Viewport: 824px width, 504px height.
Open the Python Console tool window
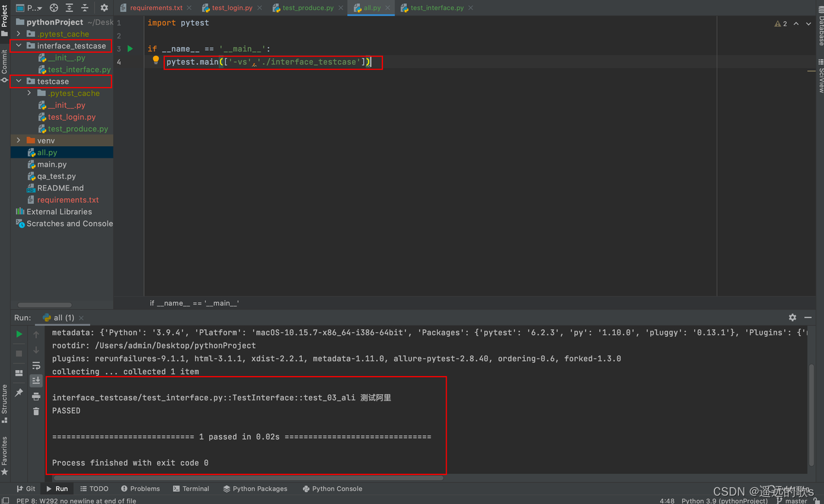[332, 489]
